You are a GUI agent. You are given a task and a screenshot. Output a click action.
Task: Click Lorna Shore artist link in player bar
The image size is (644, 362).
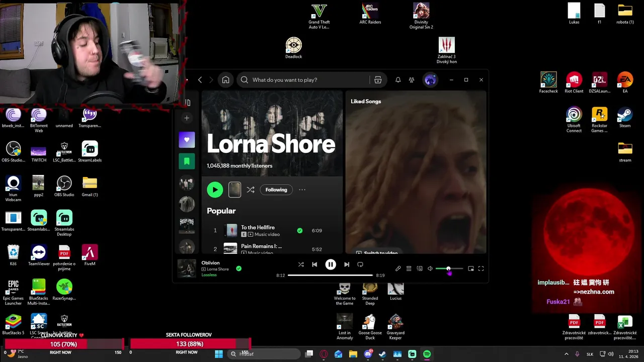coord(218,269)
